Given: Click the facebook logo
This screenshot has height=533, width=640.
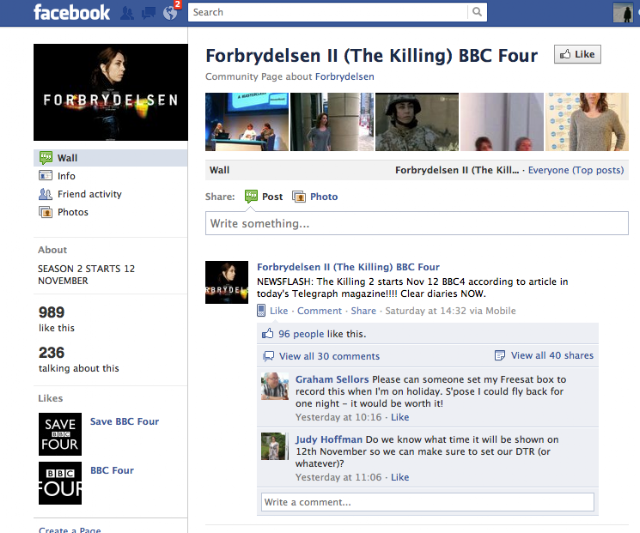Looking at the screenshot, I should (72, 12).
